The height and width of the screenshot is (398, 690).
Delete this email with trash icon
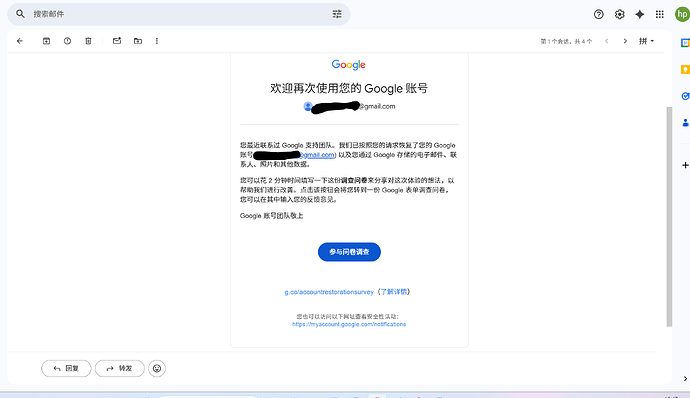(88, 41)
